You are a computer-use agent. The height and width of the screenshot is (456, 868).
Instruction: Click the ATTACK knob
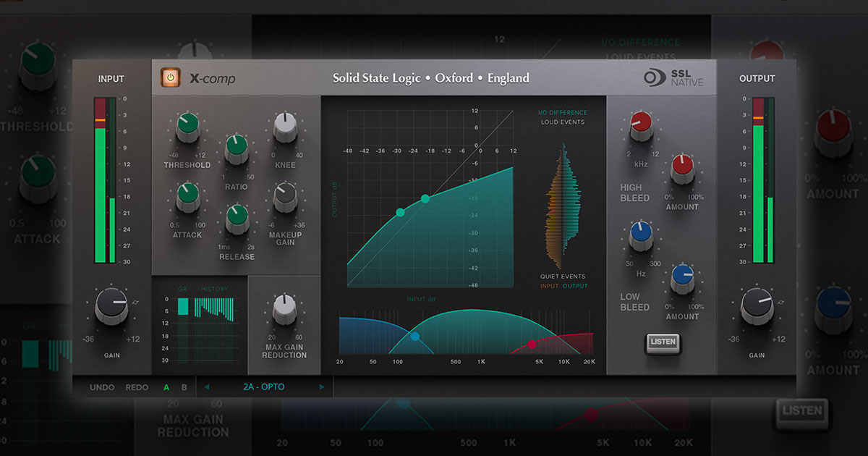[x=189, y=197]
